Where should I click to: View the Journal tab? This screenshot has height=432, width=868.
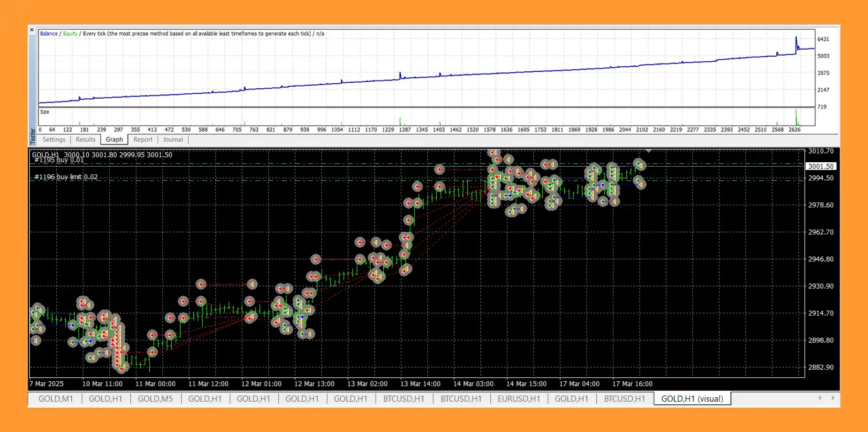pos(173,140)
